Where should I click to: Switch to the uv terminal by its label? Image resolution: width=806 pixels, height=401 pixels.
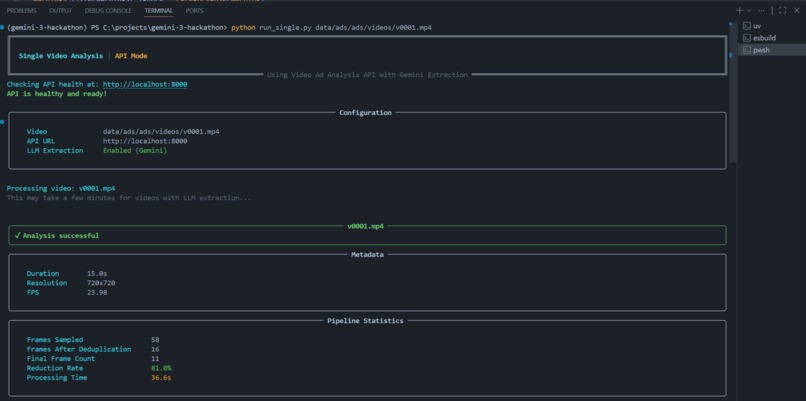757,26
